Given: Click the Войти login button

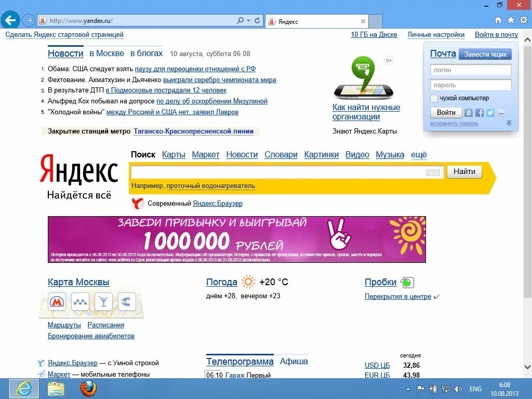Looking at the screenshot, I should pos(446,113).
